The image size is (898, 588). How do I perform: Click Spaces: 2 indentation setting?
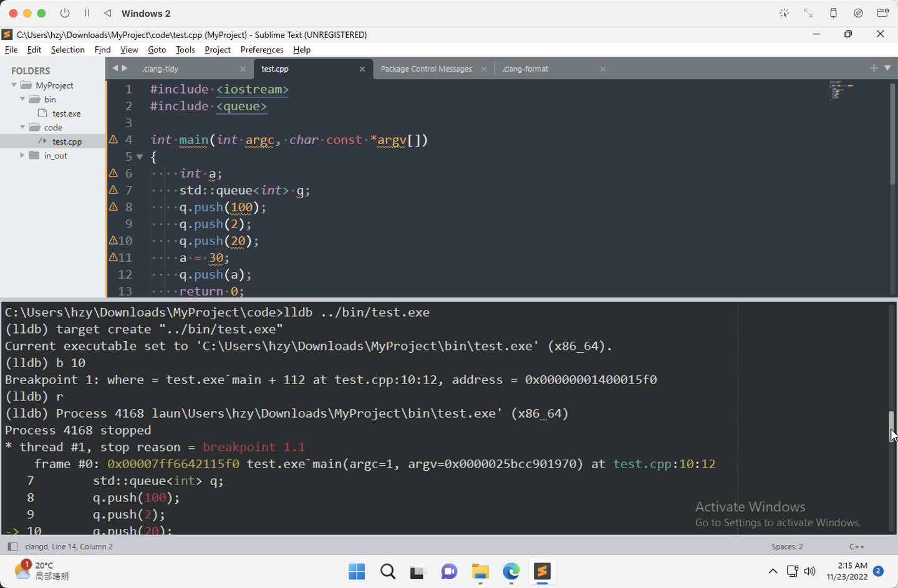[787, 546]
